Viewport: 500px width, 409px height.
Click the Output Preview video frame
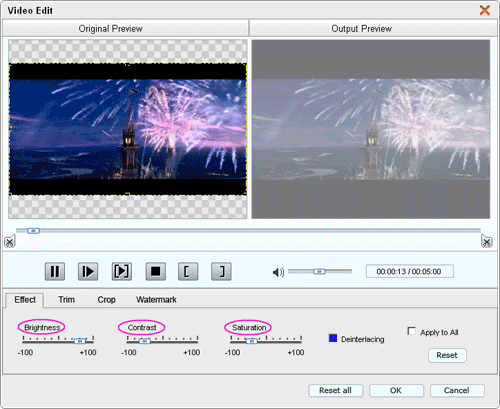(x=371, y=129)
